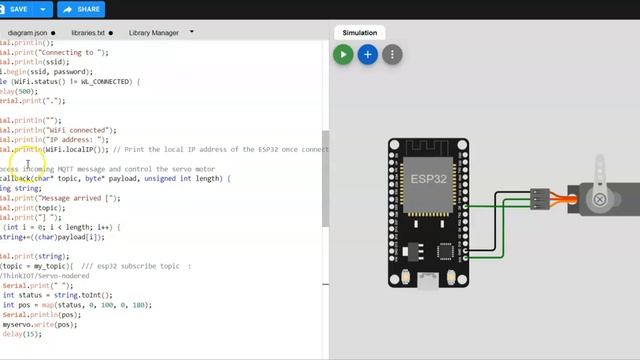The height and width of the screenshot is (360, 640).
Task: Open the dropdown arrow beside SAVE
Action: point(43,9)
